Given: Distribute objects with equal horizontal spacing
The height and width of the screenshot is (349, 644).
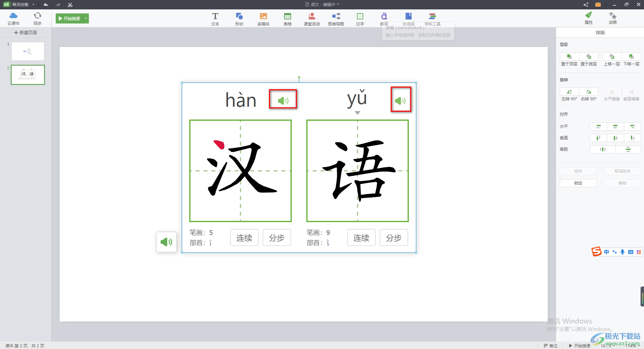Looking at the screenshot, I should point(603,149).
